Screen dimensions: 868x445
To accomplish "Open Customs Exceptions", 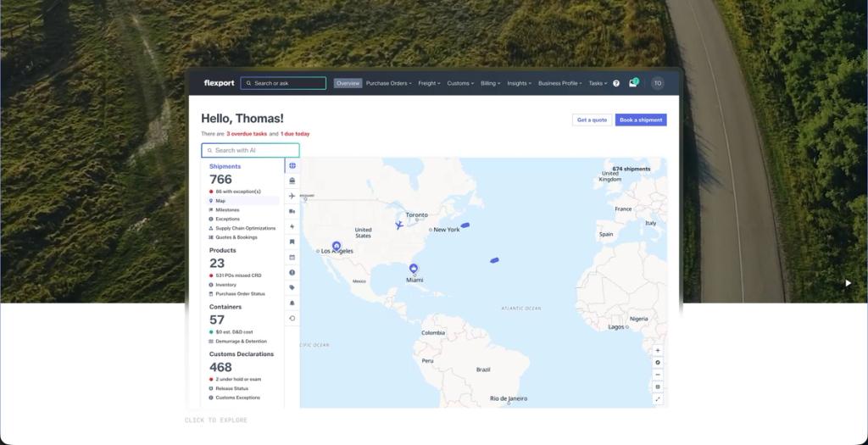I will coord(237,398).
